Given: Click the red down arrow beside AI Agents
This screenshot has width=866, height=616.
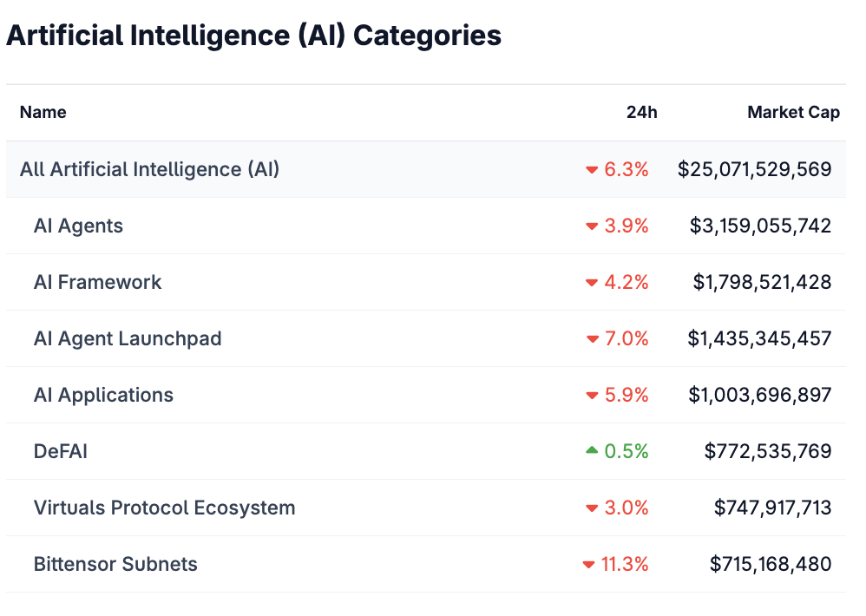Looking at the screenshot, I should (x=591, y=226).
